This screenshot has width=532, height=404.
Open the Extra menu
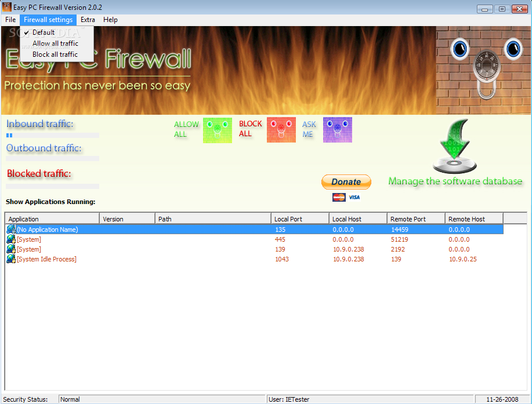88,20
